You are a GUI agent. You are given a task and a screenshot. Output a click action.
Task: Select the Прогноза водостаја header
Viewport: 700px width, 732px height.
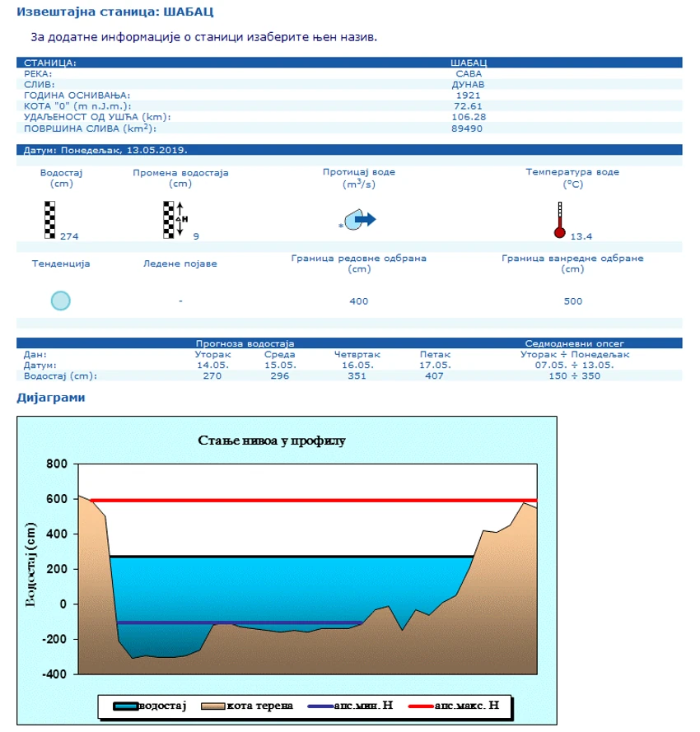[x=245, y=343]
